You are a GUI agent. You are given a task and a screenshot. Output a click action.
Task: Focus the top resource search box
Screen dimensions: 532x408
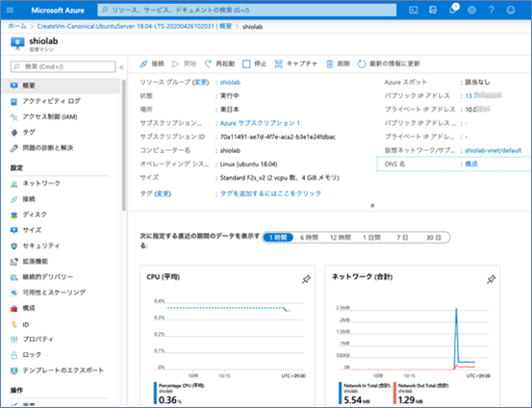click(247, 11)
